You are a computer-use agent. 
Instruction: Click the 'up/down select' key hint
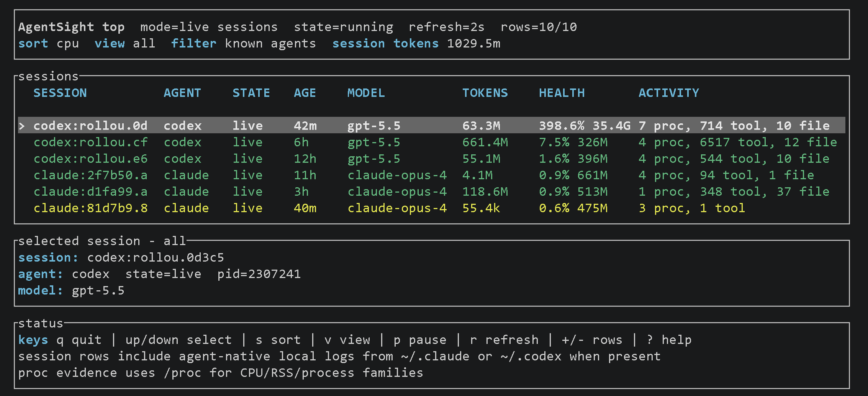point(179,340)
